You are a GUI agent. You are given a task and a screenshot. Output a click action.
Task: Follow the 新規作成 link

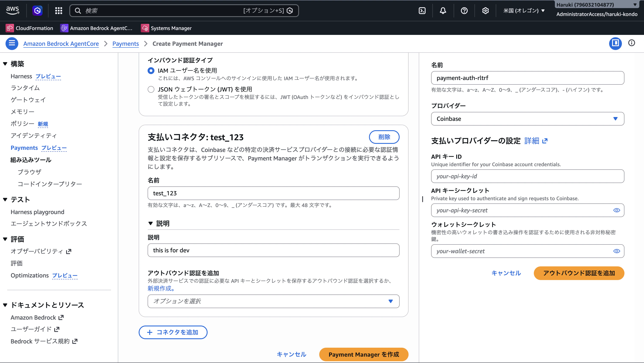coord(161,289)
